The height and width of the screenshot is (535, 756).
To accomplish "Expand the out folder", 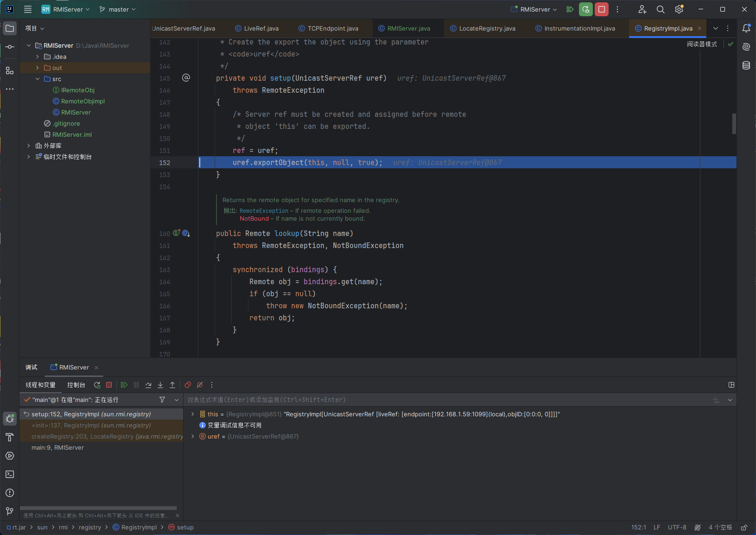I will (x=38, y=68).
